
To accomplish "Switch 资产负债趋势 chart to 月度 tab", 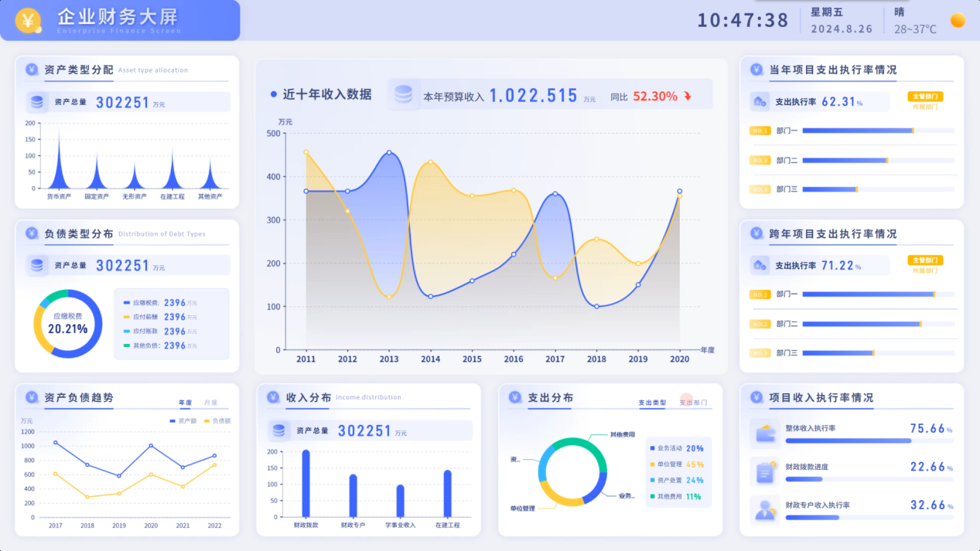I will click(210, 403).
